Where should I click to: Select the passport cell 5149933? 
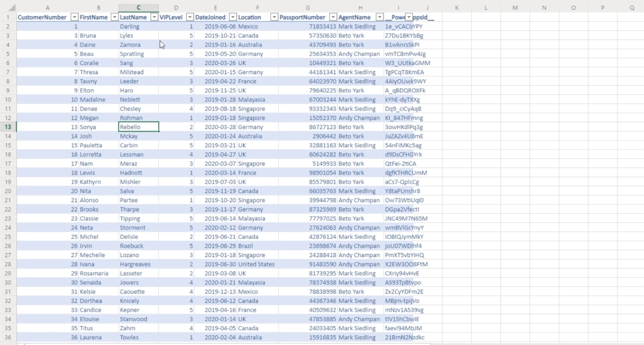pyautogui.click(x=308, y=163)
